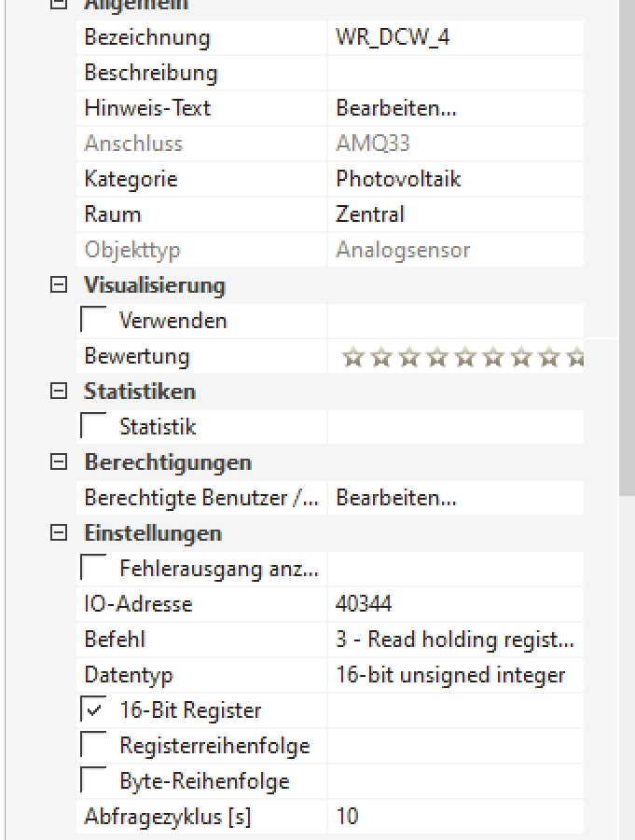
Task: Enable the Byte-Reihenfolge checkbox
Action: tap(94, 781)
